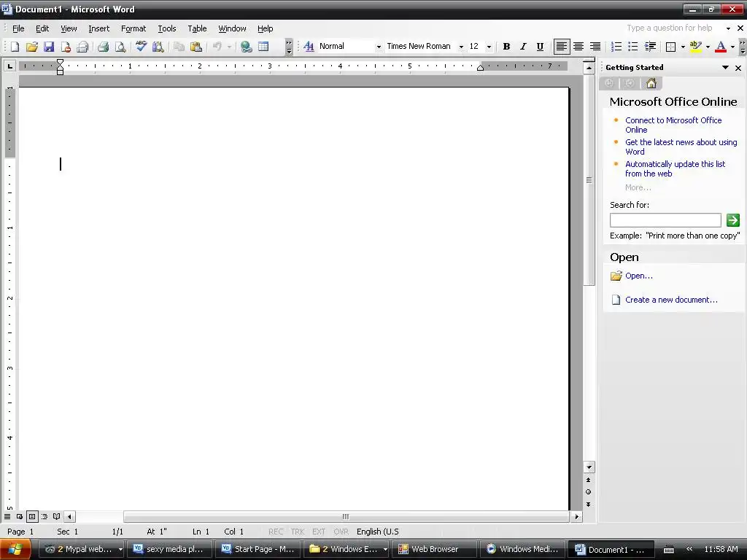Open the File menu
Image resolution: width=747 pixels, height=560 pixels.
pyautogui.click(x=18, y=28)
